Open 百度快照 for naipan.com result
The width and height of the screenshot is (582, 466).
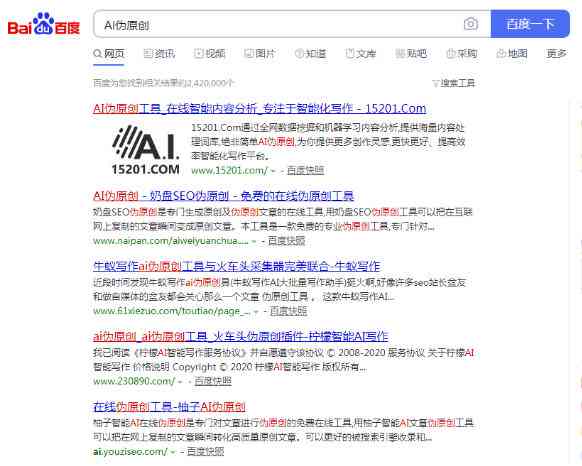point(286,241)
